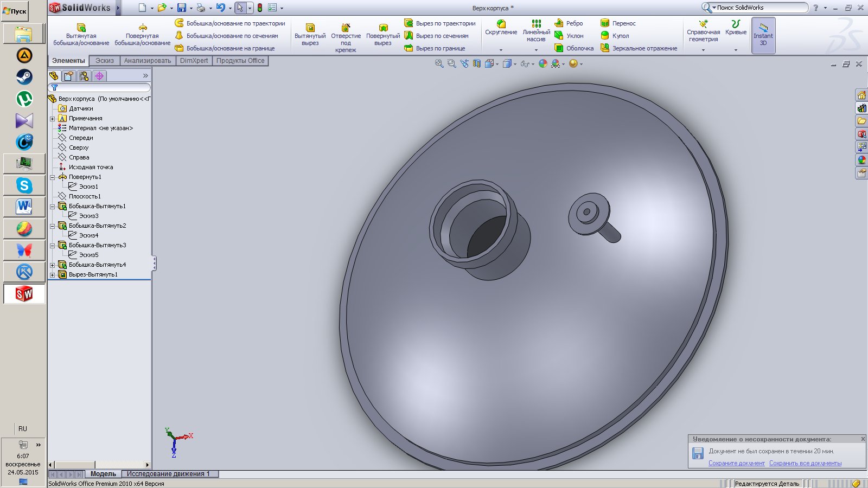
Task: Open the Кривые curves tool
Action: [x=736, y=28]
